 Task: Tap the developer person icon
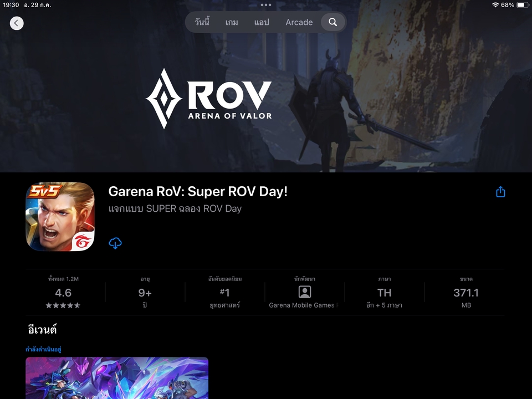(x=305, y=292)
